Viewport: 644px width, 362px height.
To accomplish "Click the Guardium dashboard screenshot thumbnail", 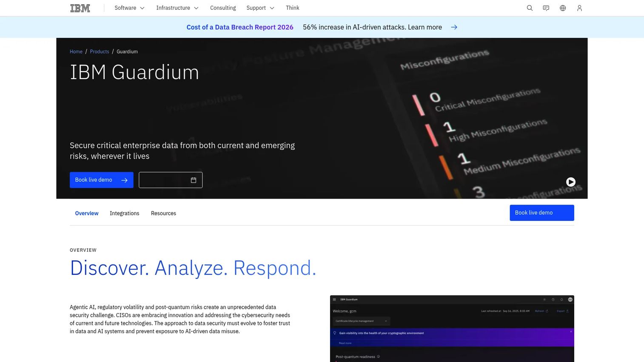I will coord(452,328).
